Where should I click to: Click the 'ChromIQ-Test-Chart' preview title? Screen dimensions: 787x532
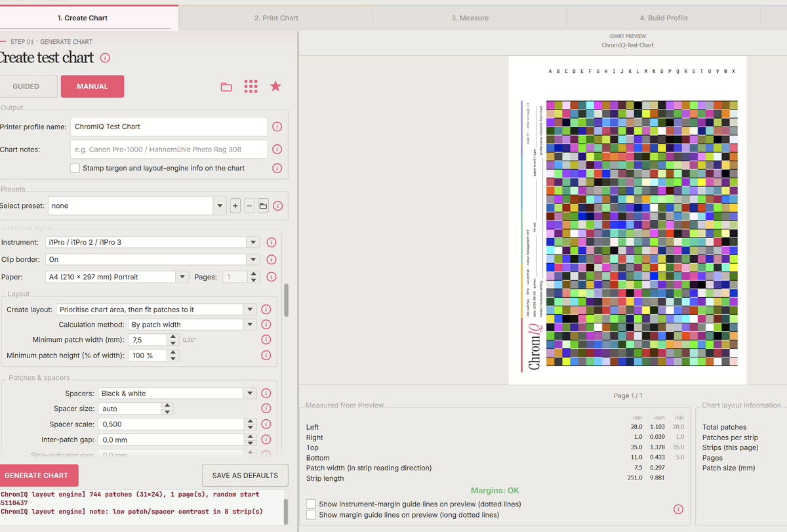(628, 45)
